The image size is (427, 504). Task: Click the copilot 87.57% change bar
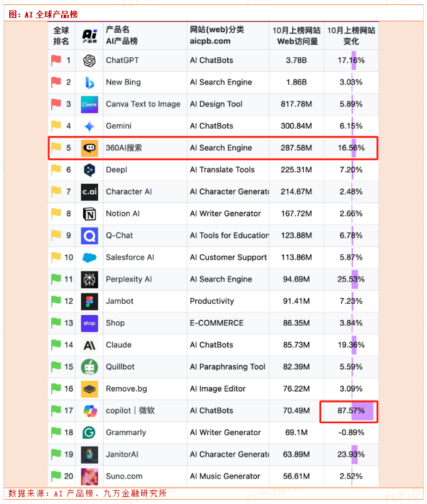click(362, 411)
